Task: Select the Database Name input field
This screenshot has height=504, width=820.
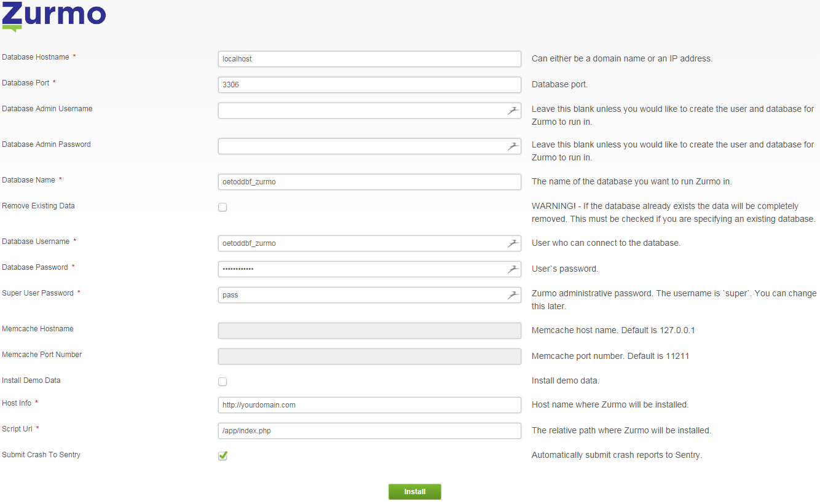Action: click(369, 182)
